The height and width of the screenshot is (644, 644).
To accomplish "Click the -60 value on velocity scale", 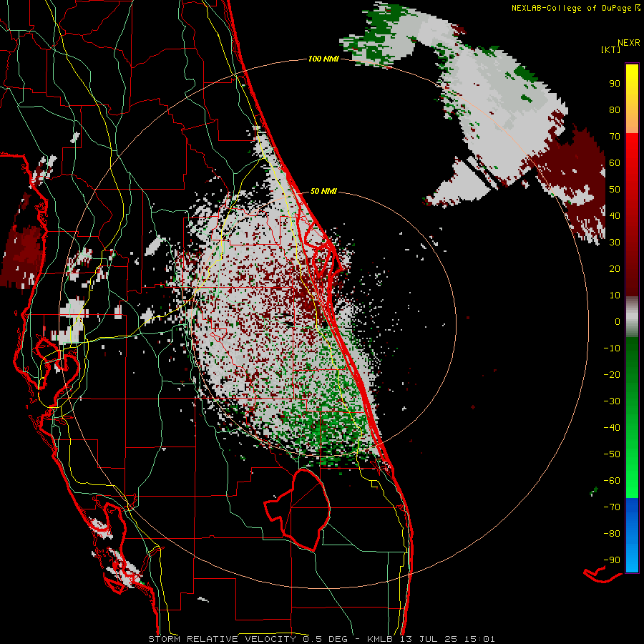I will point(612,481).
